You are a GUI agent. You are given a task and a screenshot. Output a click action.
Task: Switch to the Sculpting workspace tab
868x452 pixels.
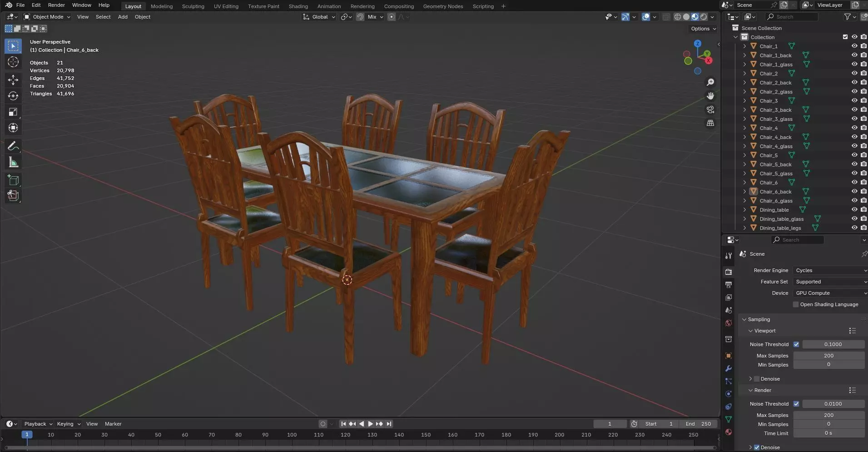193,6
